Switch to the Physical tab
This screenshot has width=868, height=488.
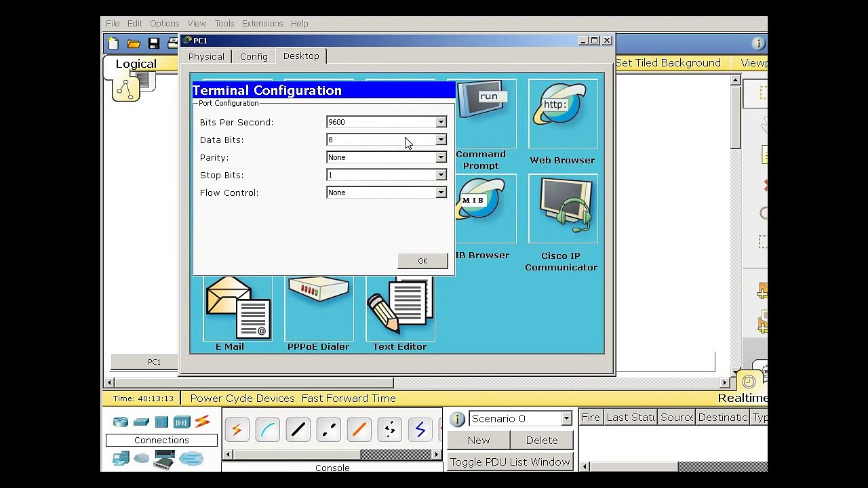pyautogui.click(x=206, y=56)
